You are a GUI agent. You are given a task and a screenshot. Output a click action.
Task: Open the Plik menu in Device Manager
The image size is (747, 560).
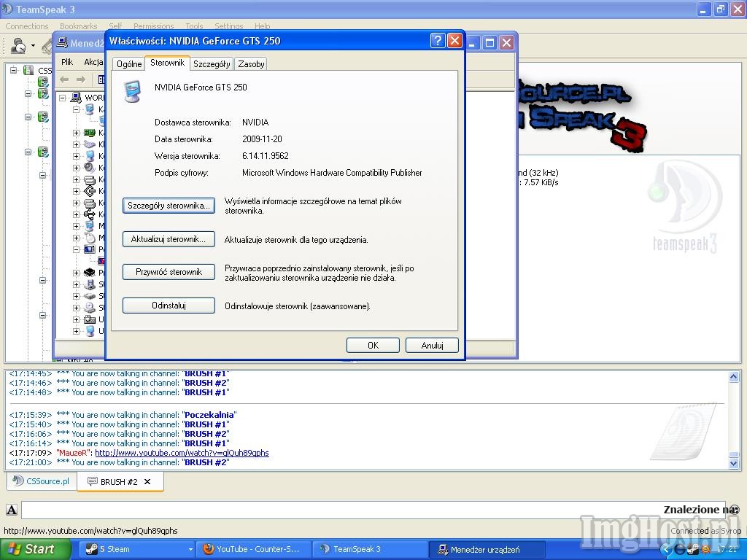(x=67, y=62)
